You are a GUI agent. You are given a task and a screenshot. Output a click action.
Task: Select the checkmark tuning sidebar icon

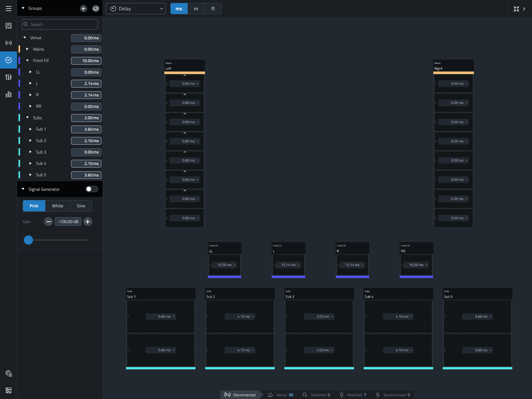tap(8, 60)
